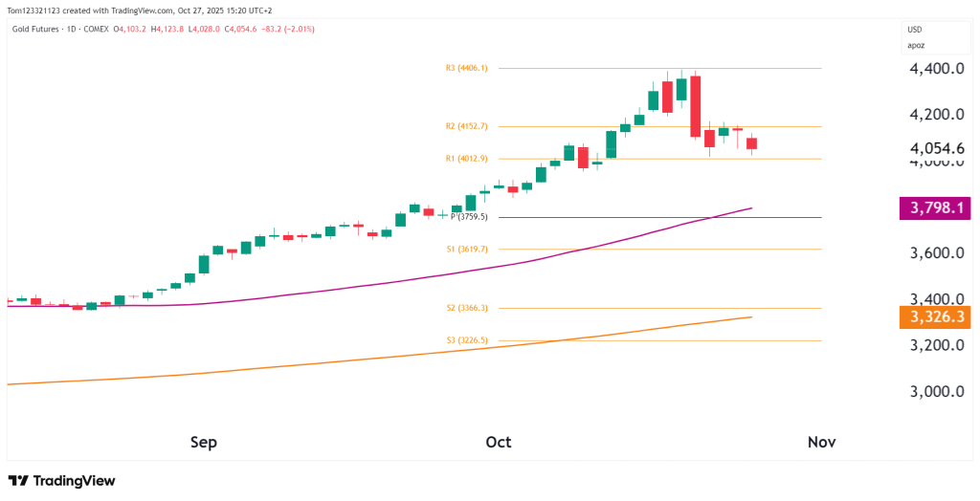Select the Gold Futures symbol title
The width and height of the screenshot is (980, 501).
38,29
